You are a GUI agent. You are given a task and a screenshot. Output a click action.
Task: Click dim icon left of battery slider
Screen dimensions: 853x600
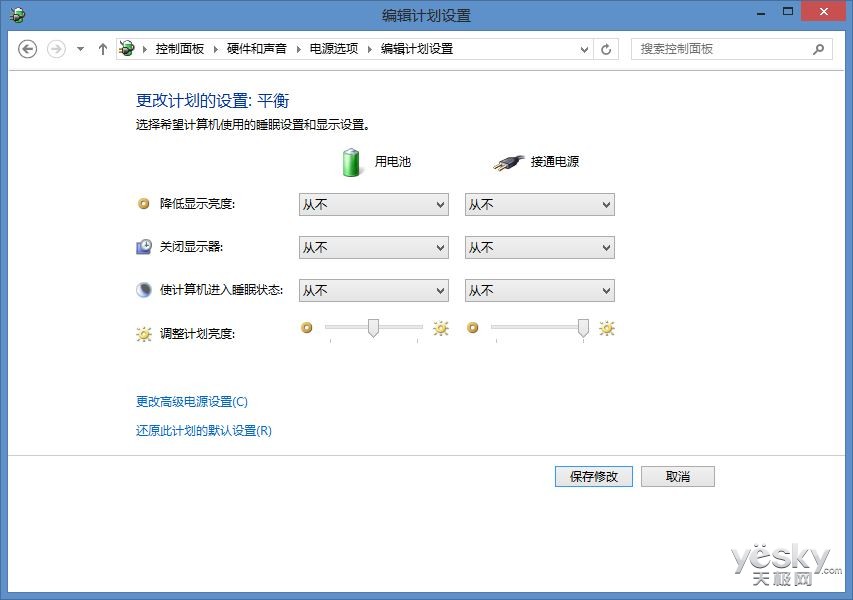click(307, 327)
